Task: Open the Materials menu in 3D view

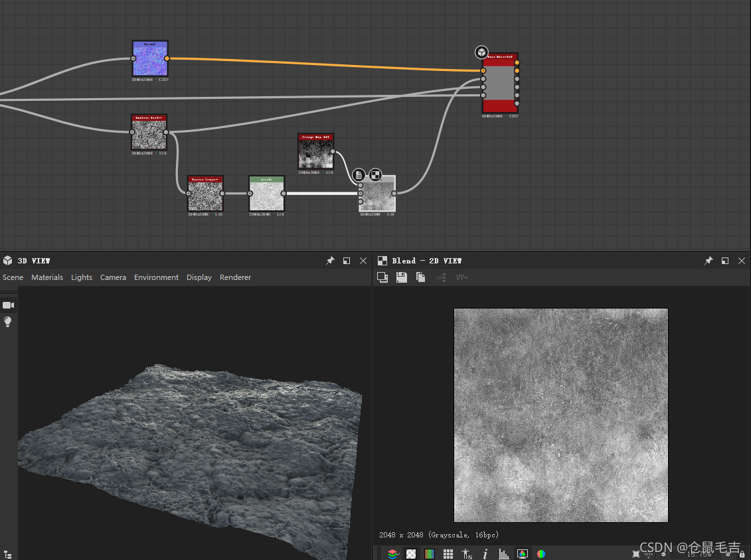Action: tap(47, 277)
